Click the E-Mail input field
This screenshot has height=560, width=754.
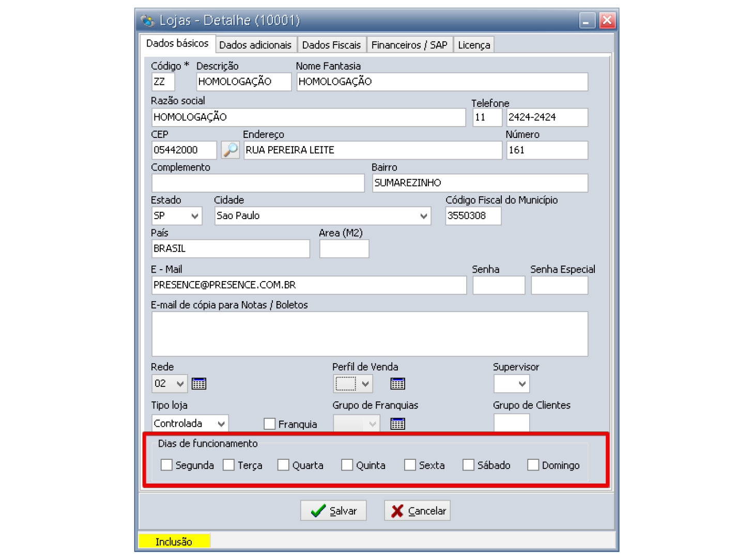309,285
